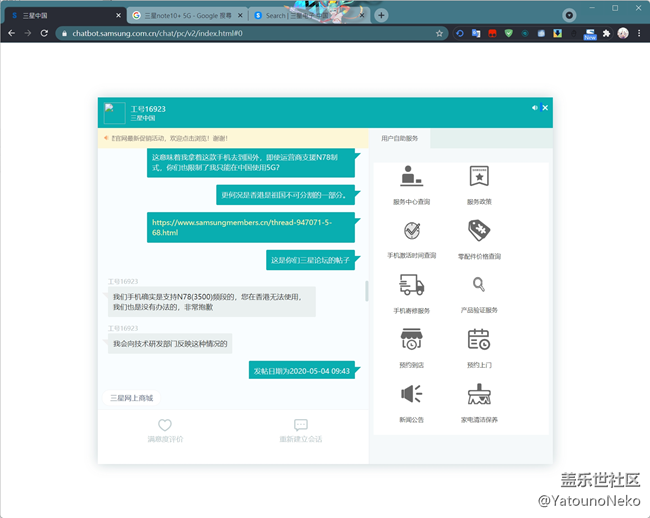The width and height of the screenshot is (650, 518).
Task: Open the appliance cleaning and care (家电清洁保养) icon
Action: [x=479, y=394]
